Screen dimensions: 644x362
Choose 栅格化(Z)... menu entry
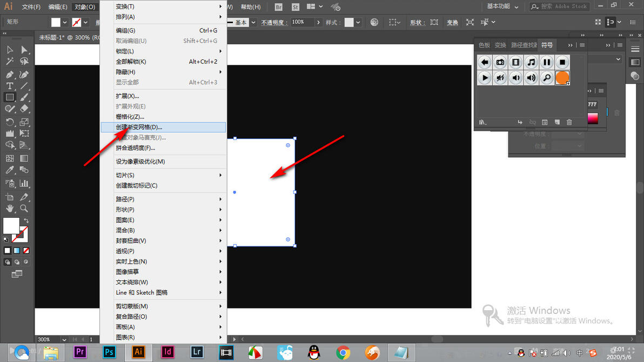pyautogui.click(x=164, y=117)
